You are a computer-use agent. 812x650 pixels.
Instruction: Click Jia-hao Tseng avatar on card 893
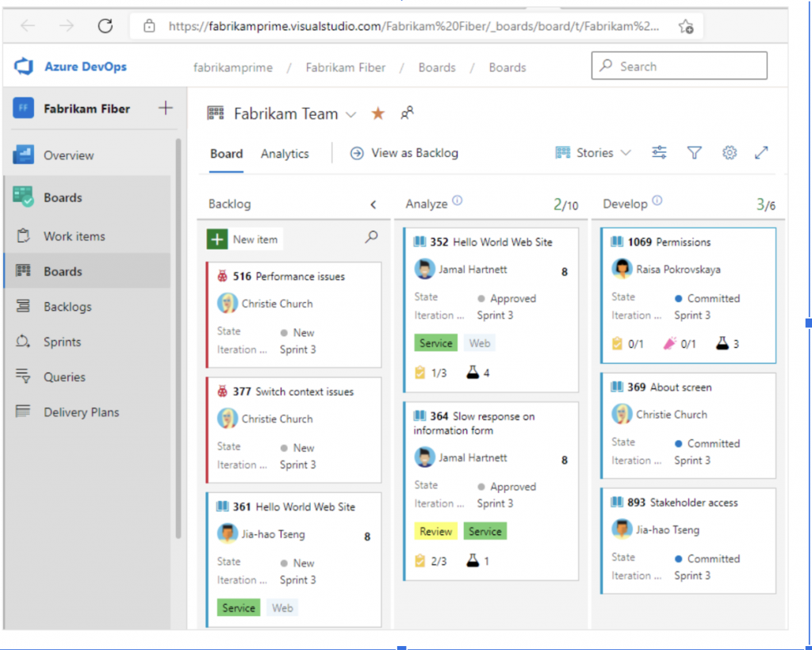(622, 530)
